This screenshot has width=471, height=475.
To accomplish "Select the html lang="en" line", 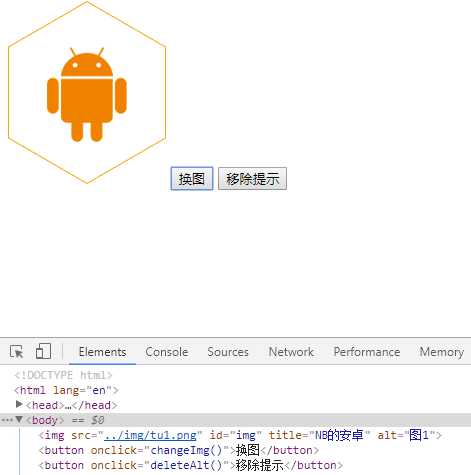I will tap(66, 390).
